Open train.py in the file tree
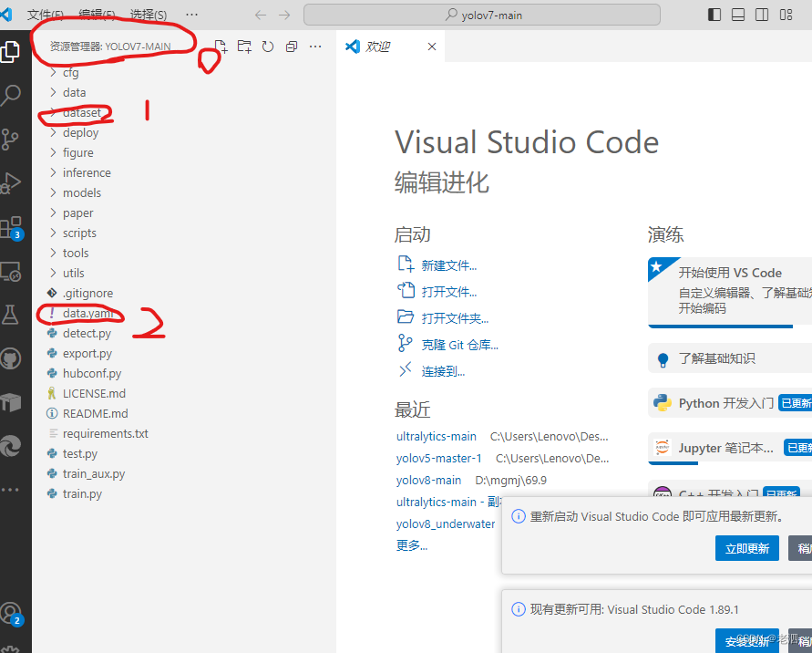 coord(184,493)
